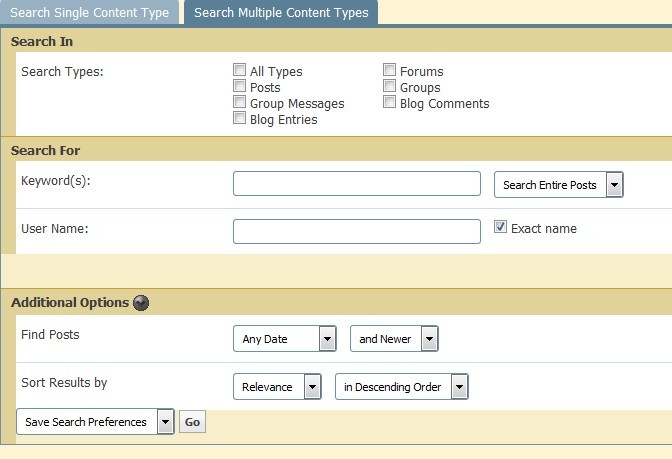Screen dimensions: 672x459
Task: Click into the Keyword(s) text field
Action: point(357,184)
